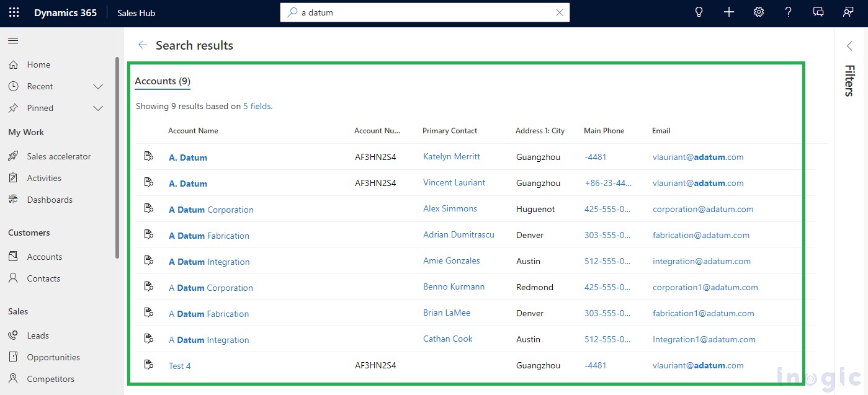Screen dimensions: 868x395
Task: Click the Address 1: City column header
Action: tap(540, 131)
